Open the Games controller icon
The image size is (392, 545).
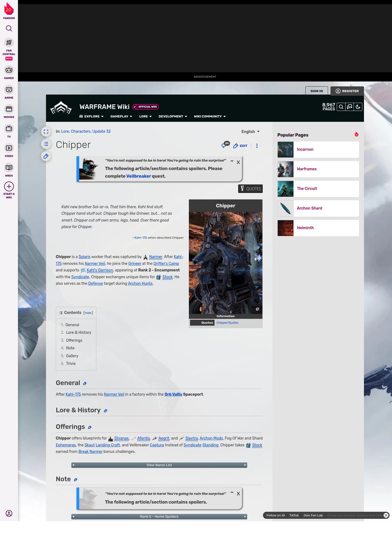pyautogui.click(x=9, y=70)
